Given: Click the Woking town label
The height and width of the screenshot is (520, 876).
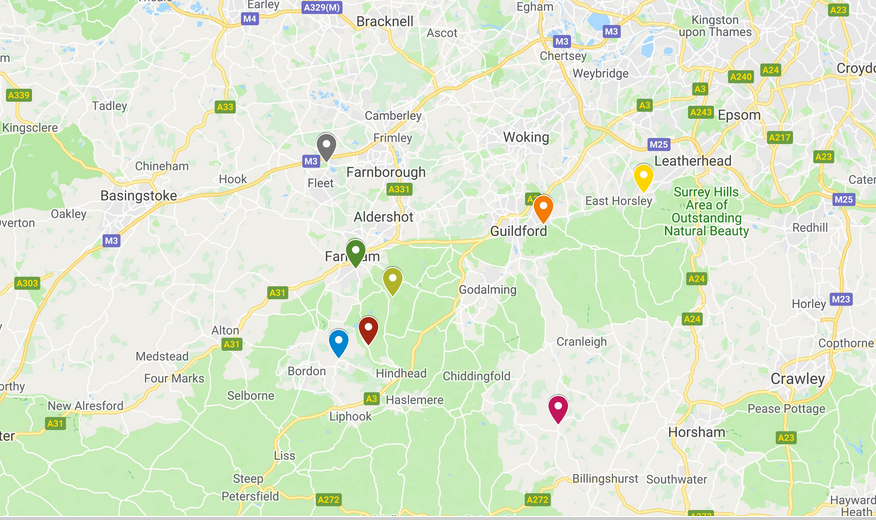Looking at the screenshot, I should tap(526, 137).
